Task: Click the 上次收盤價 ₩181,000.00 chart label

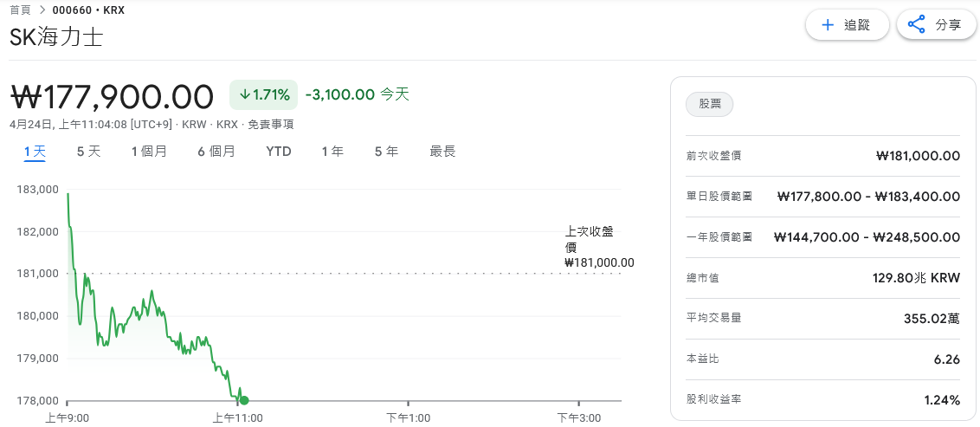Action: (x=599, y=247)
